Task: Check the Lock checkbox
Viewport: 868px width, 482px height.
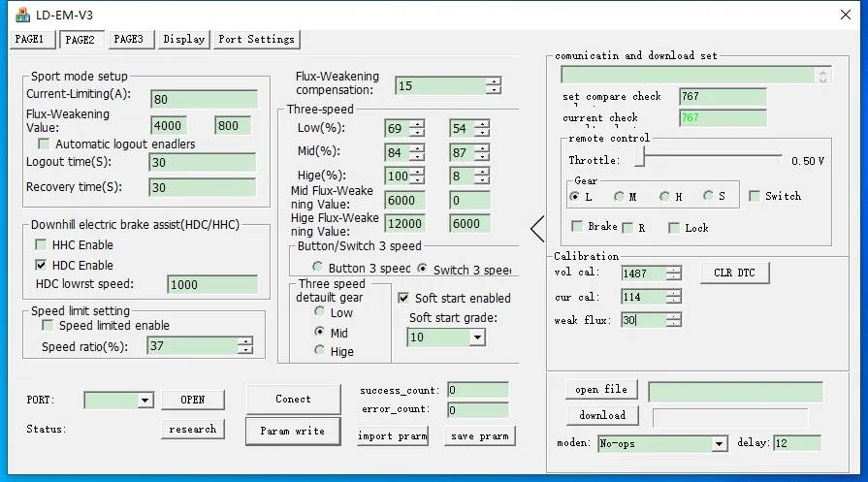Action: tap(674, 228)
